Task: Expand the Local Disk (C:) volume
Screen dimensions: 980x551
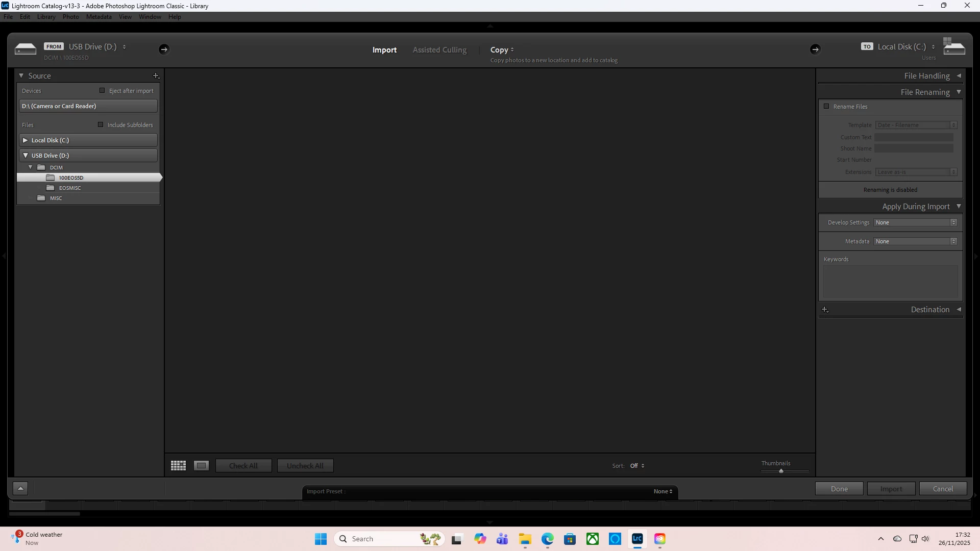Action: coord(25,140)
